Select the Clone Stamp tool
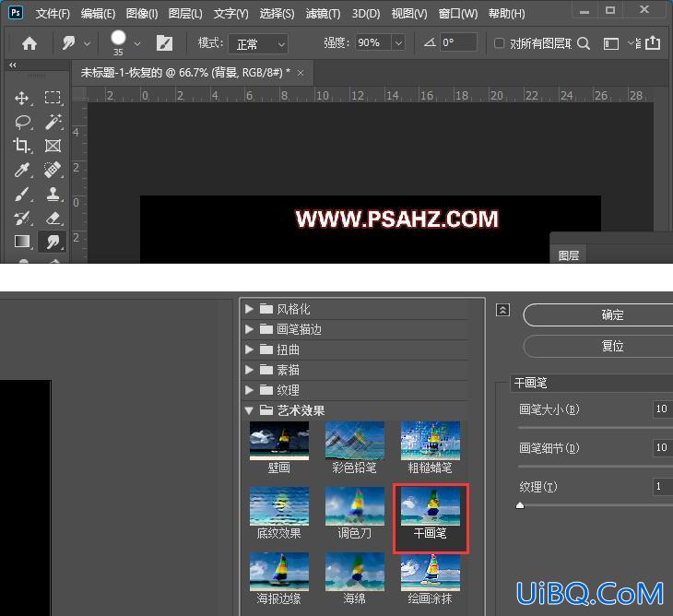 point(53,194)
